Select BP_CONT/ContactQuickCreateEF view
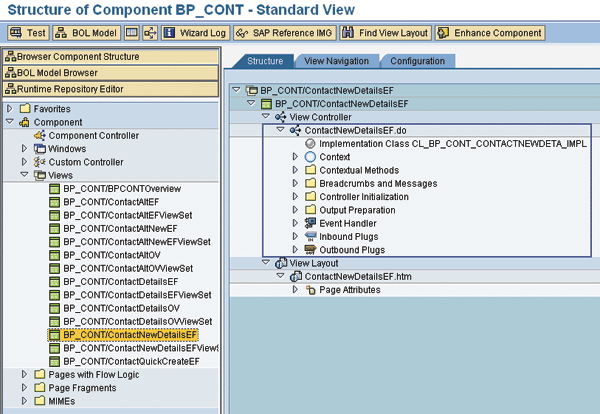 [129, 361]
